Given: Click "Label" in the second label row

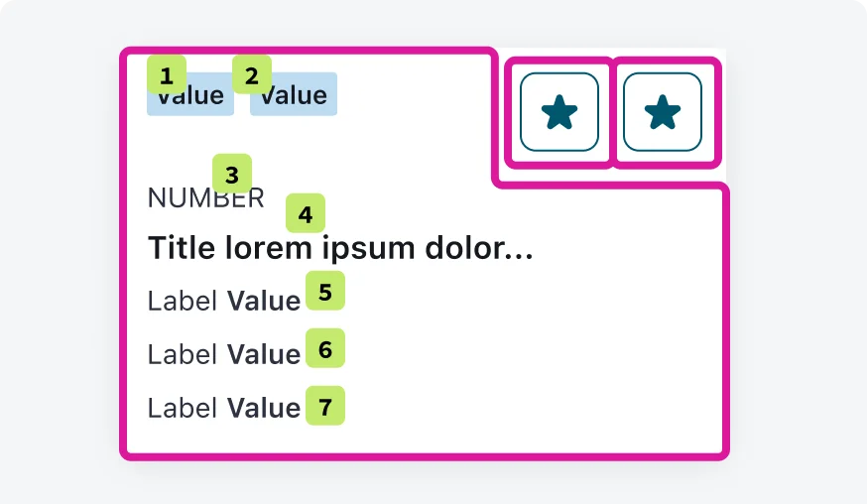Looking at the screenshot, I should click(x=183, y=354).
